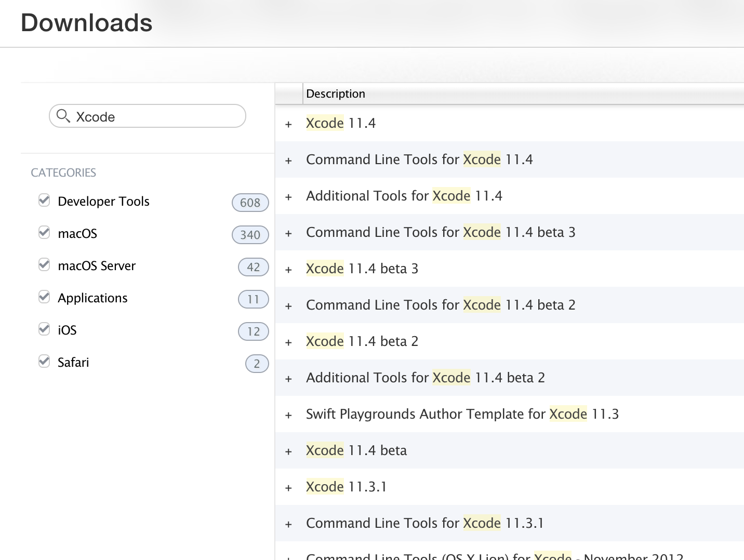The height and width of the screenshot is (560, 744).
Task: Expand Command Line Tools for Xcode 11.3.1
Action: coord(288,524)
